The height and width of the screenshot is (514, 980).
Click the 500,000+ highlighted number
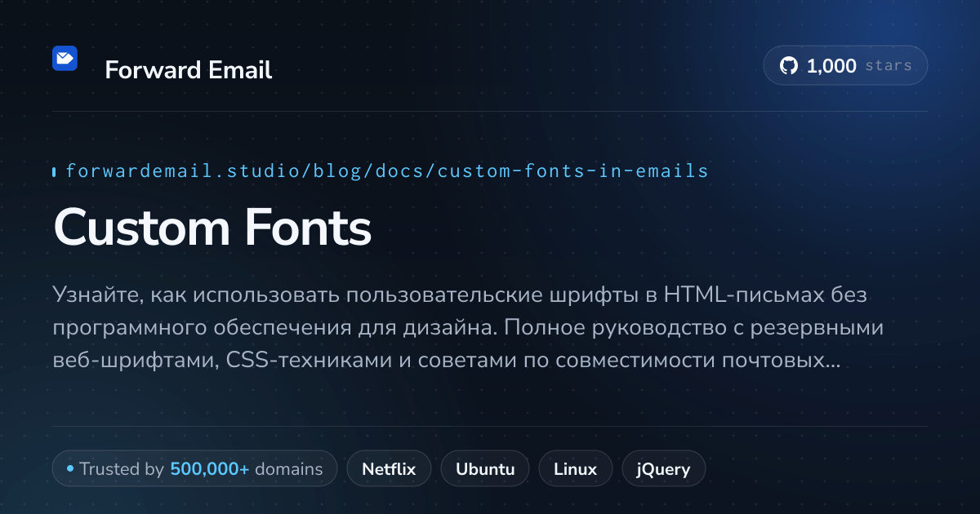click(210, 469)
